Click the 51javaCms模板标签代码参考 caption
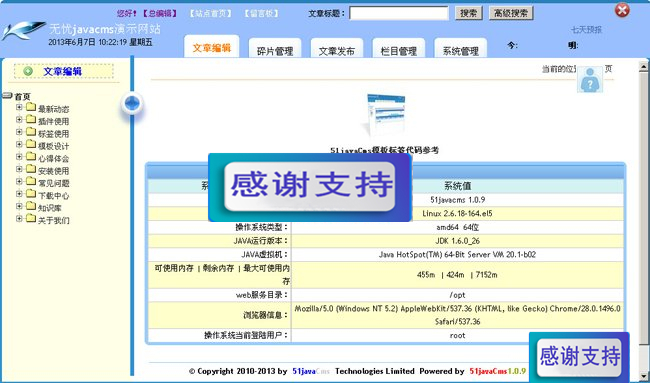The height and width of the screenshot is (383, 650). [x=385, y=150]
